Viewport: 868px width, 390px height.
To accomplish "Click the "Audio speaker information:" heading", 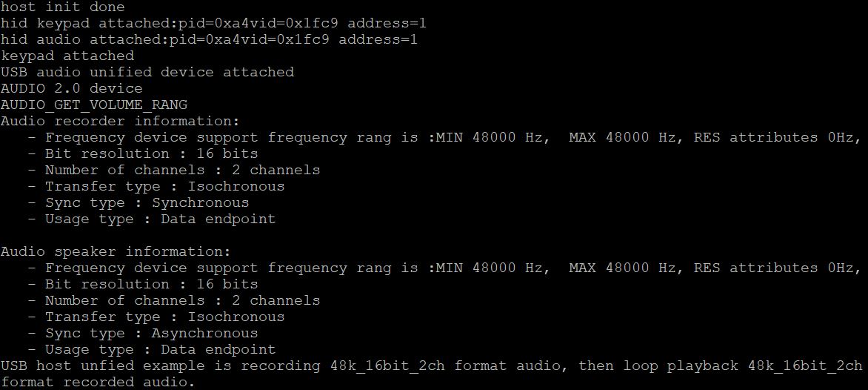I will [116, 251].
